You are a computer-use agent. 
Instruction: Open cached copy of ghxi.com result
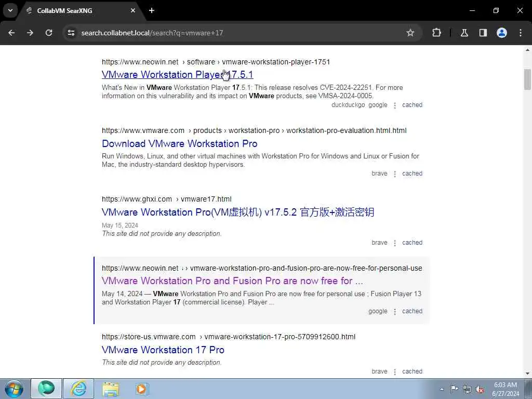(412, 243)
